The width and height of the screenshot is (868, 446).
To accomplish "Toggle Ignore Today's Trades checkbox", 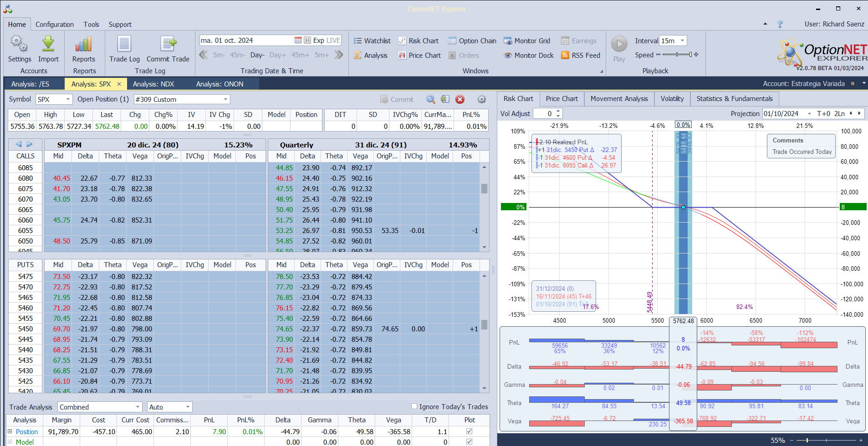I will click(414, 406).
